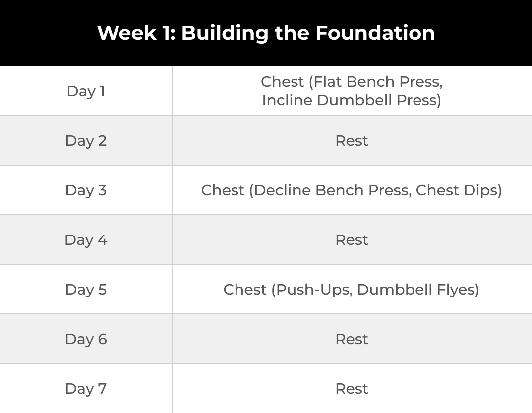Viewport: 532px width, 413px height.
Task: Select the Rest entry for Day 4
Action: (352, 240)
